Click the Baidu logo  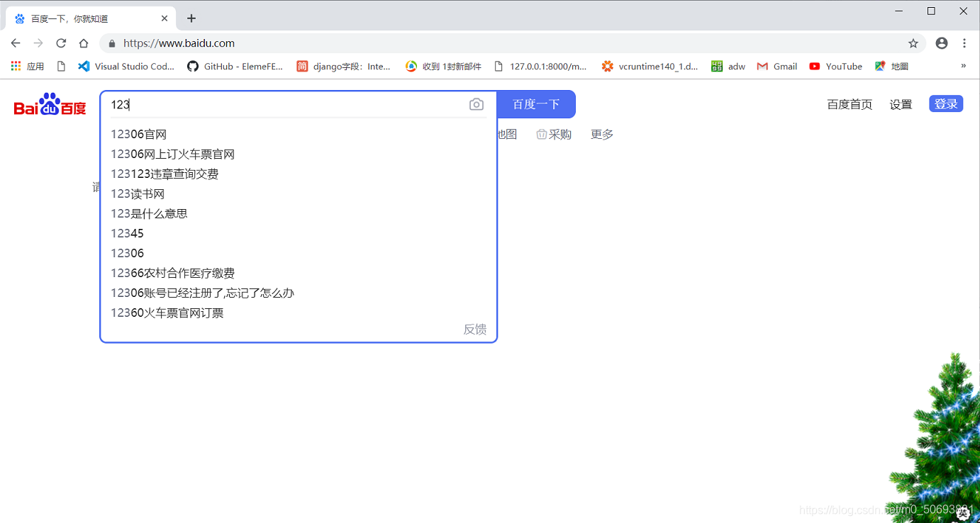click(x=50, y=105)
